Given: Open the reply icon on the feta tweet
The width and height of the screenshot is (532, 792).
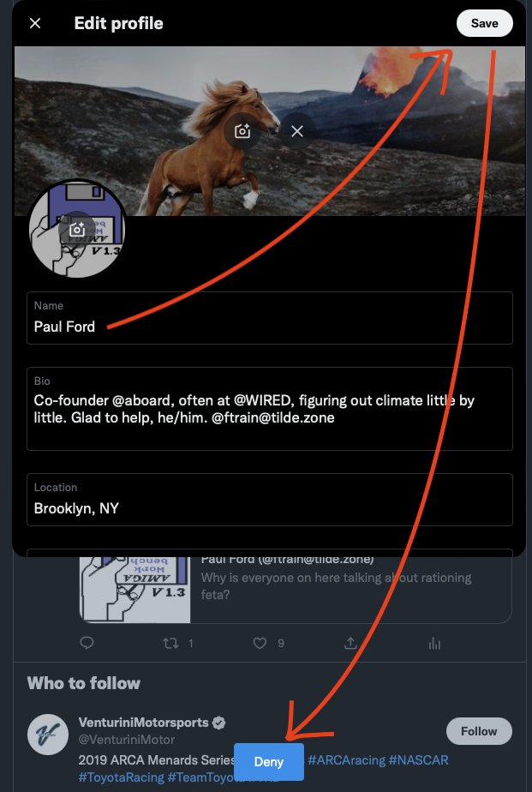Looking at the screenshot, I should click(87, 643).
